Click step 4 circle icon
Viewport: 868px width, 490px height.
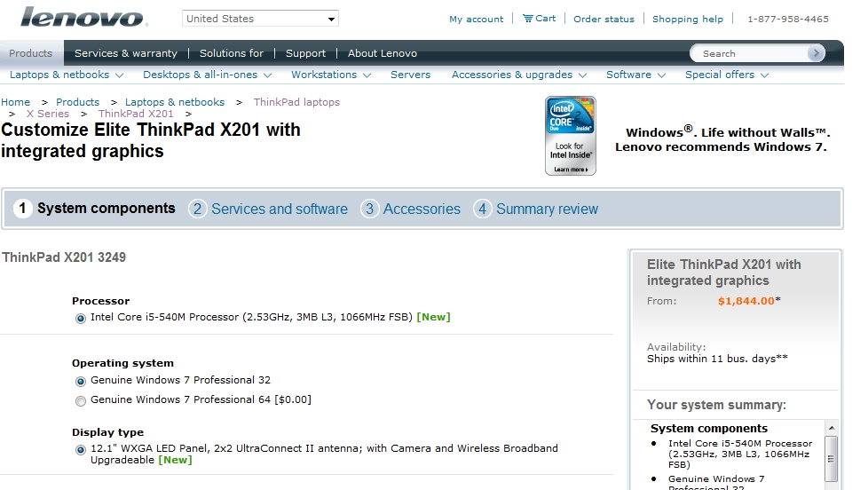[x=482, y=209]
